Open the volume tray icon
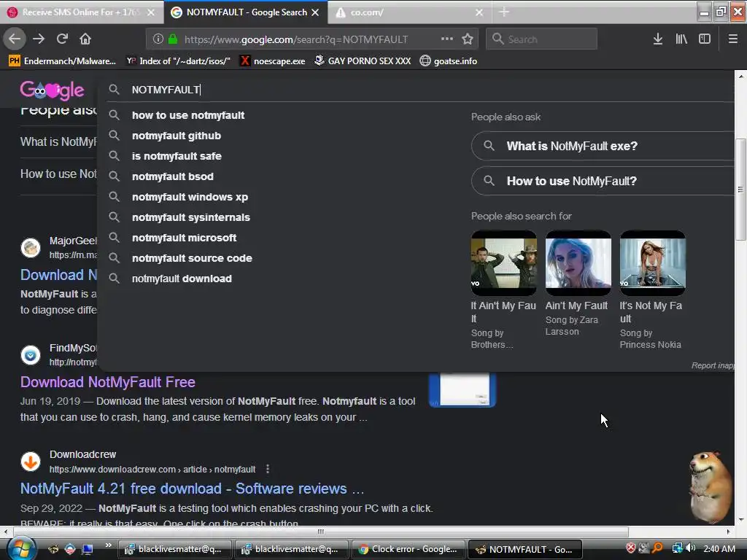 coord(690,548)
